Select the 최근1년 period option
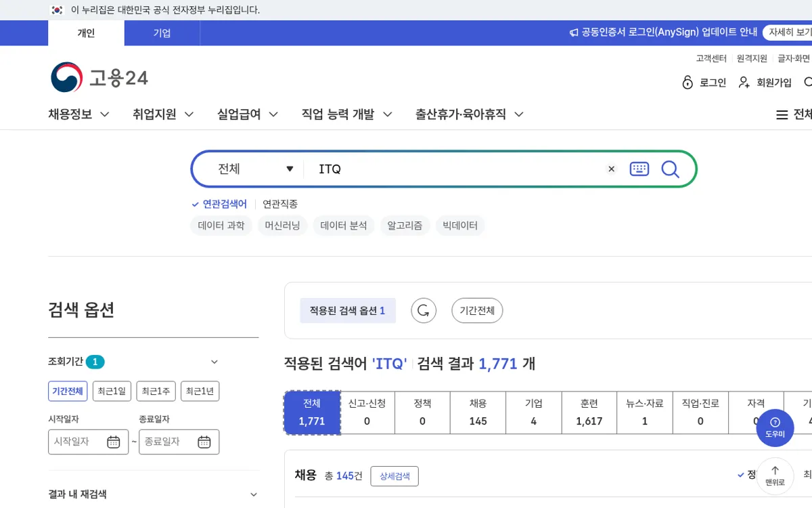The image size is (812, 508). tap(200, 391)
